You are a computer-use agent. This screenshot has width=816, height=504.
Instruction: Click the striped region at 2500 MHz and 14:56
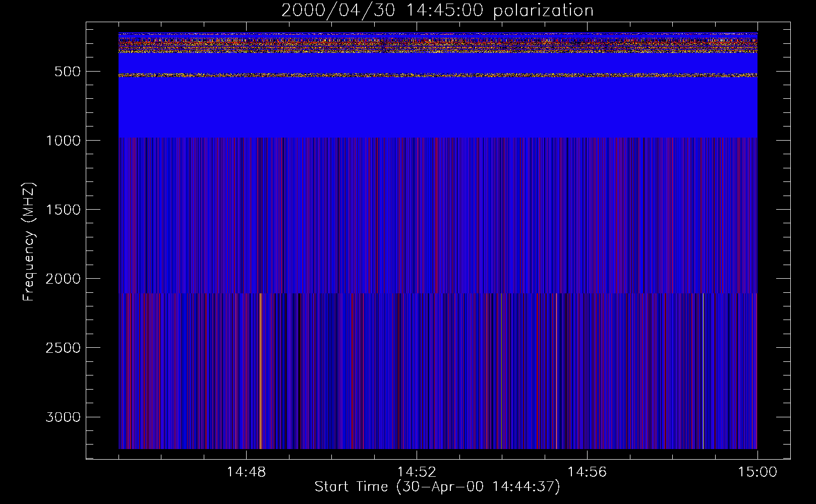point(587,348)
